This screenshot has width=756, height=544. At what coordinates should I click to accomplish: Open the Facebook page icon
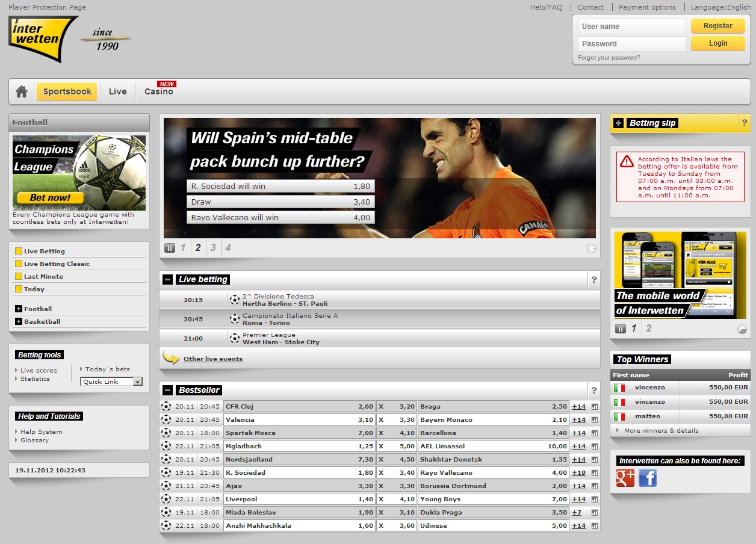pyautogui.click(x=648, y=478)
